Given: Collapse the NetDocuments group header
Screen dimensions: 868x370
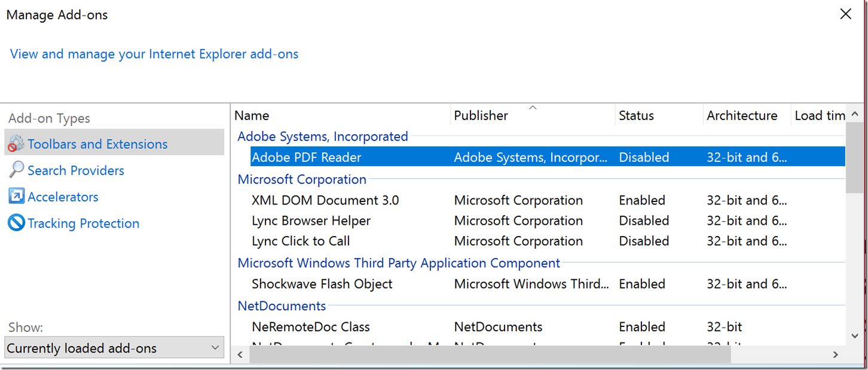Looking at the screenshot, I should click(x=282, y=306).
